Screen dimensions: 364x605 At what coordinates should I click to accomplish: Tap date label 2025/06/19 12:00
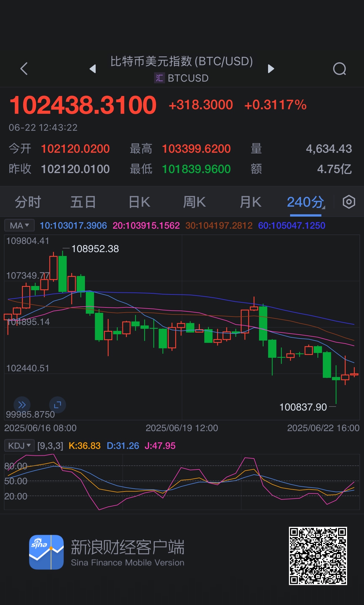(x=182, y=428)
